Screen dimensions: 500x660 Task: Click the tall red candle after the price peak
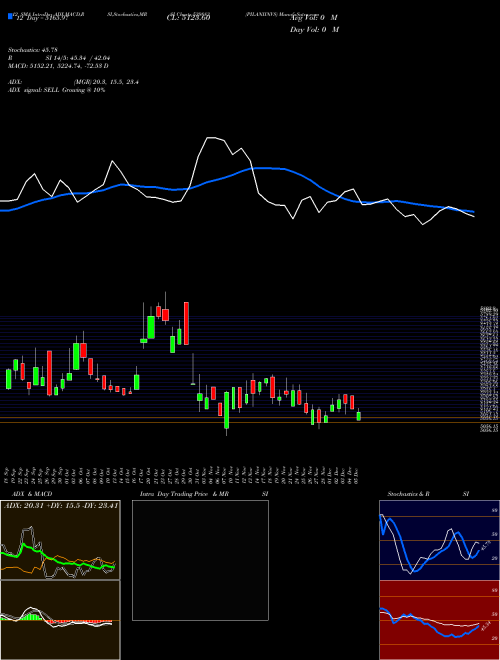(186, 323)
